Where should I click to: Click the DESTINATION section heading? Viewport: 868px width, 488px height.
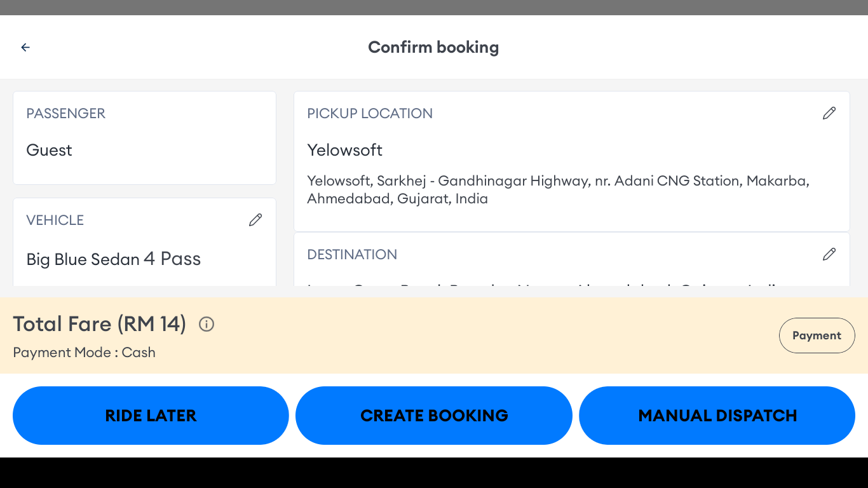[352, 254]
